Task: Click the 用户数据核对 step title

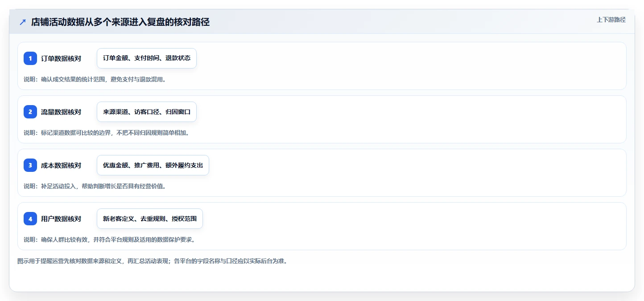Action: pos(61,219)
